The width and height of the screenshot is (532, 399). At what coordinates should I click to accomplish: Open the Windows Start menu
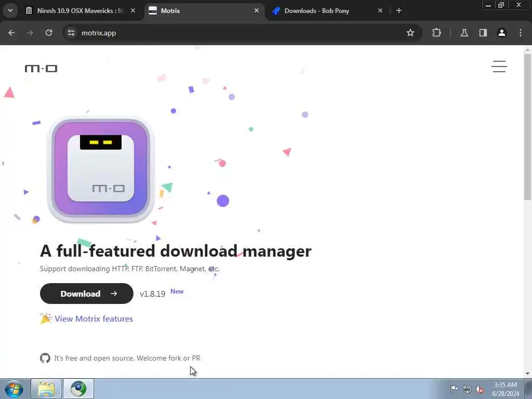click(14, 389)
